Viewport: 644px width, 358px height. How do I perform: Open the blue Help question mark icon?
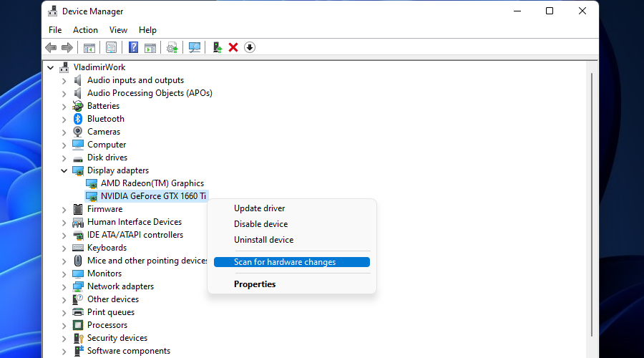(134, 48)
